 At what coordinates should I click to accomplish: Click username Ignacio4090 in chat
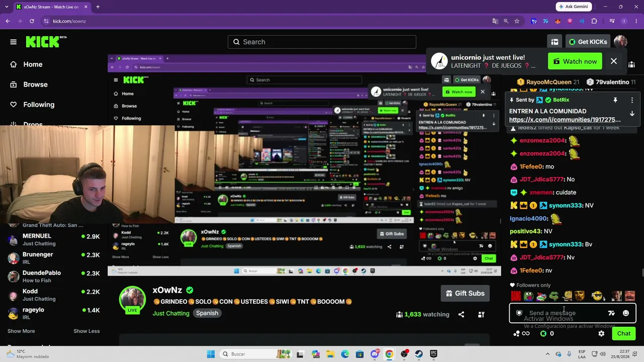(x=528, y=219)
